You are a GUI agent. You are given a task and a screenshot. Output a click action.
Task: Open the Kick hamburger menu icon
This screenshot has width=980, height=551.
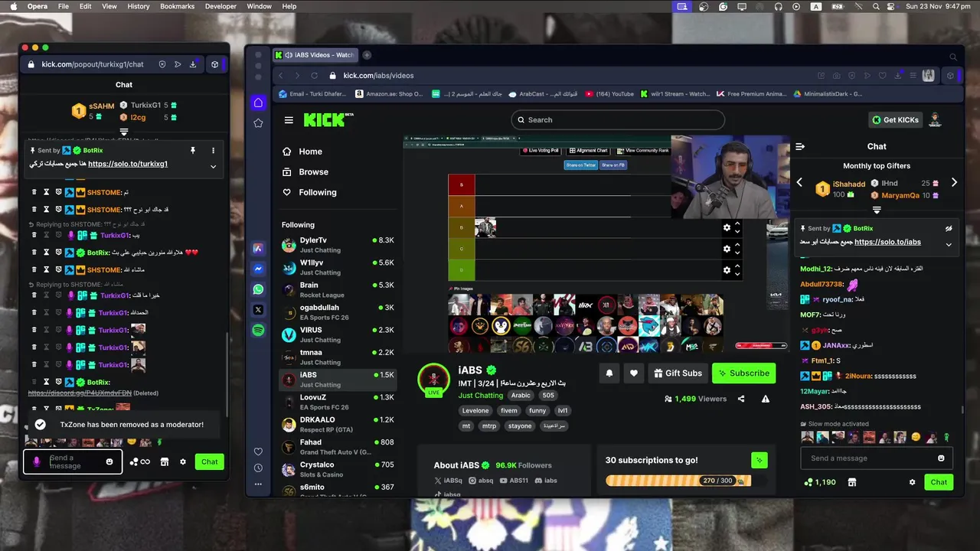289,119
